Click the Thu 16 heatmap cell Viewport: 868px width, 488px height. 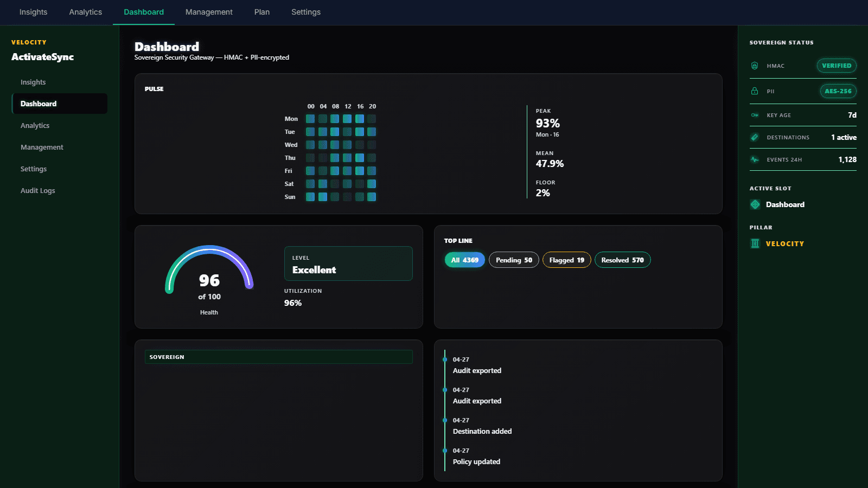(360, 158)
